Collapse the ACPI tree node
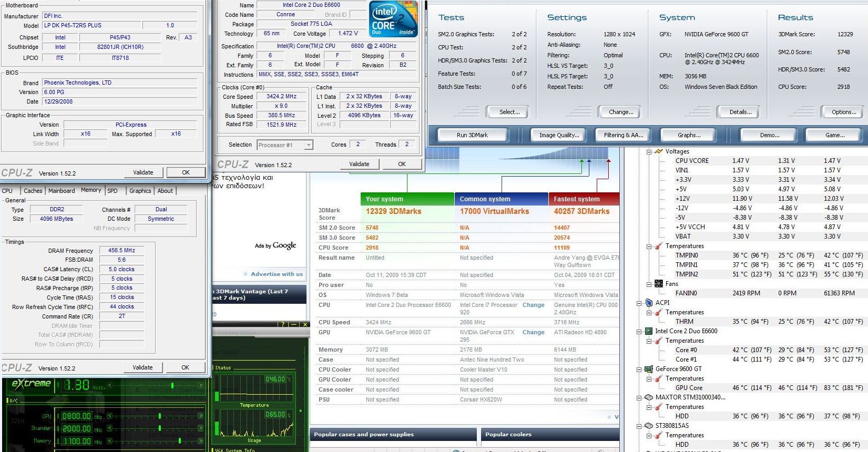The height and width of the screenshot is (452, 868). 639,303
